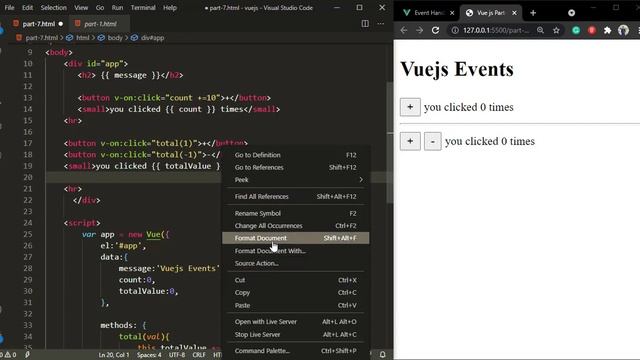The height and width of the screenshot is (360, 640).
Task: Choose Cut from context menu
Action: tap(296, 280)
